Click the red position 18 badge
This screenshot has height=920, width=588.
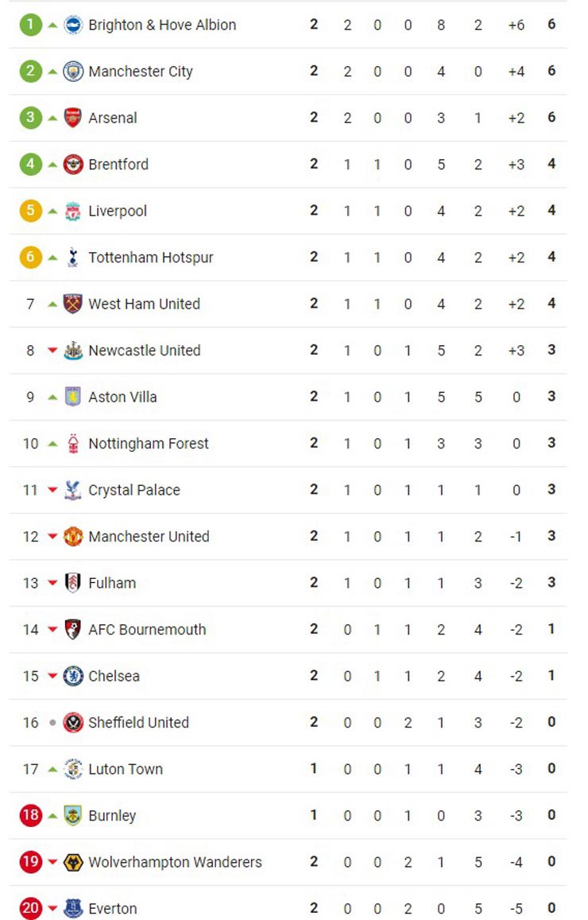[30, 816]
